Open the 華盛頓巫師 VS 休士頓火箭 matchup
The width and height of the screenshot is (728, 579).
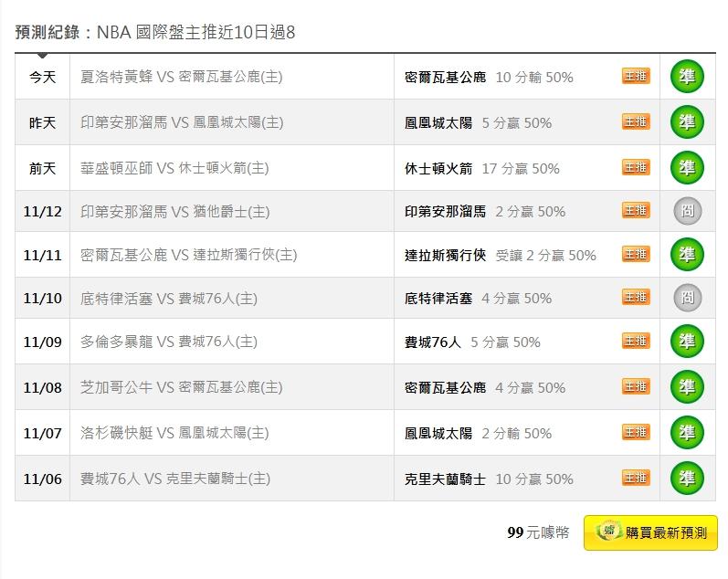pyautogui.click(x=174, y=168)
